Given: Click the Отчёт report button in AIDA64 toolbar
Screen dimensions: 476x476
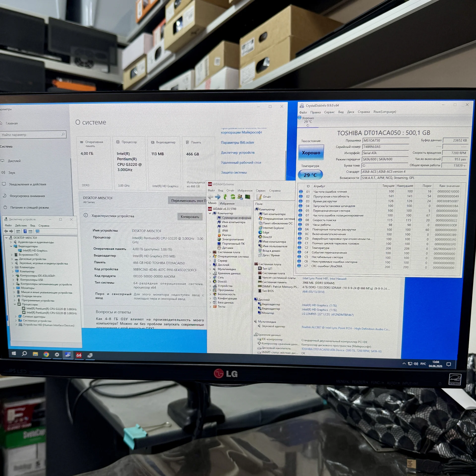Looking at the screenshot, I should point(264,197).
